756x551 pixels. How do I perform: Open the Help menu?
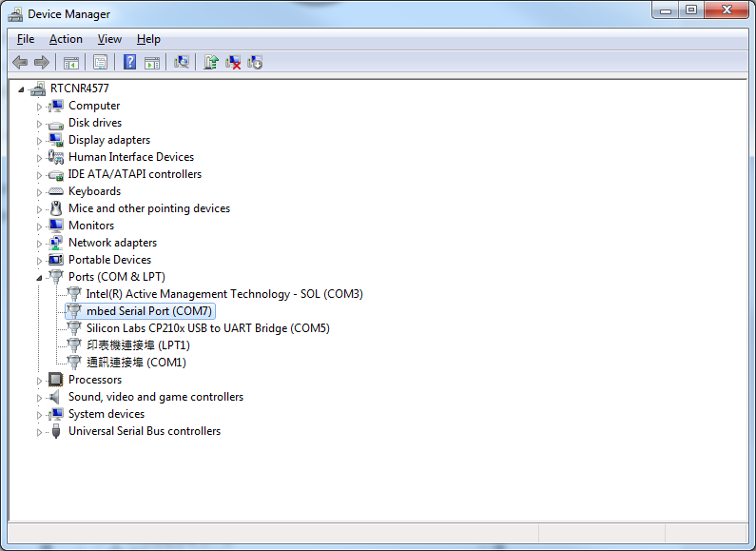click(x=148, y=39)
